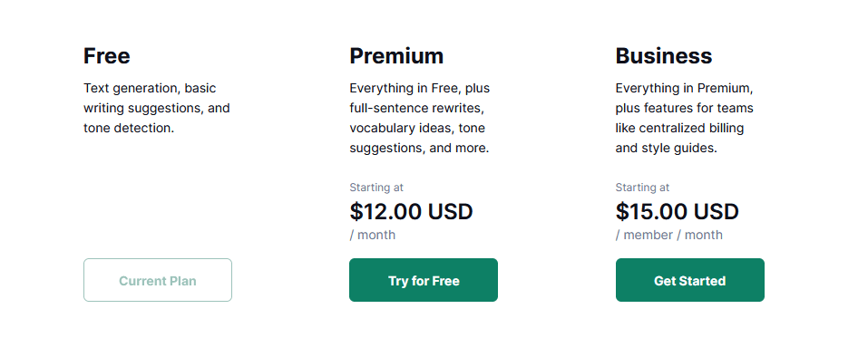
Task: Click the "Text generation, basic" description line
Action: tap(150, 89)
